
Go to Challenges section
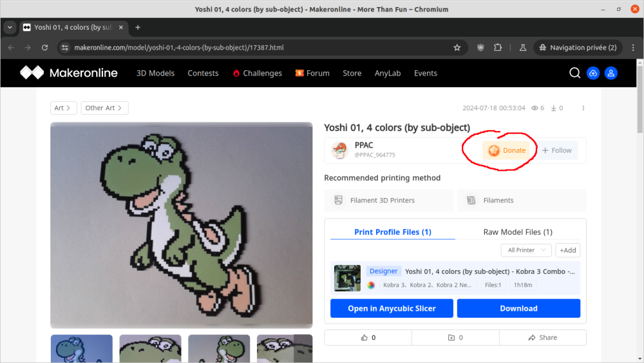(258, 73)
